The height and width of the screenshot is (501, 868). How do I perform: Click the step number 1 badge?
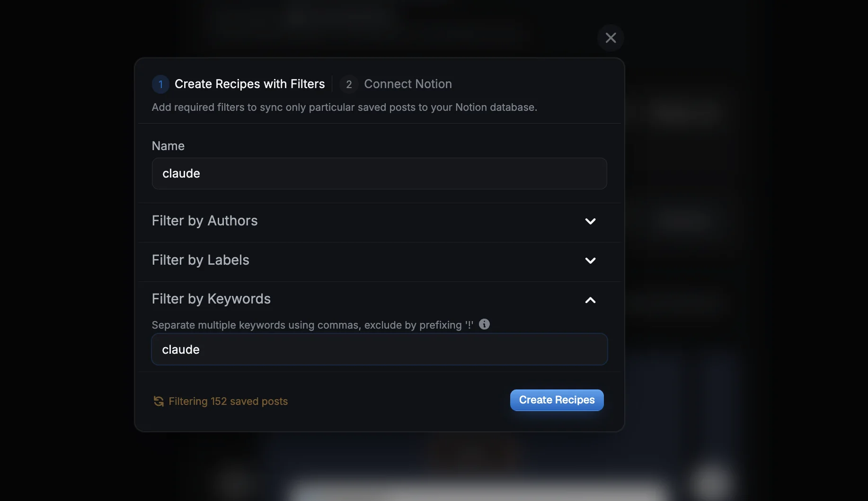[160, 84]
